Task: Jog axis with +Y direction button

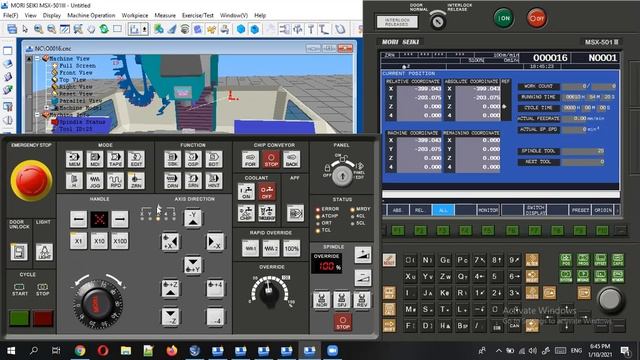Action: point(193,265)
